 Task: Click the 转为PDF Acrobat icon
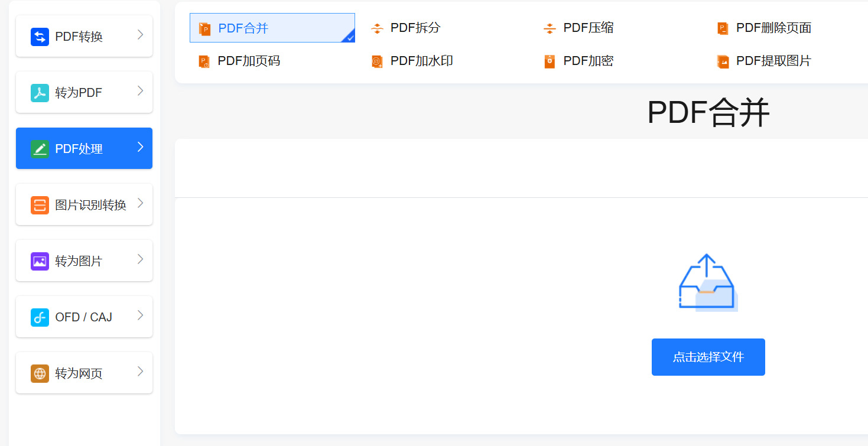coord(40,93)
